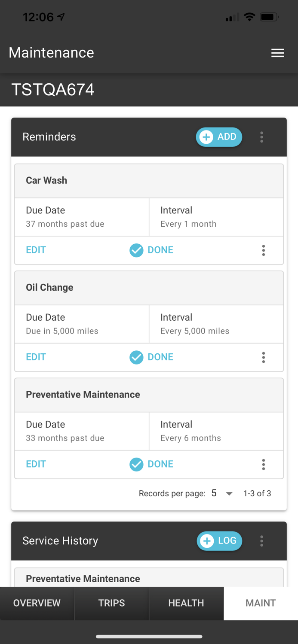The height and width of the screenshot is (644, 298).
Task: Open the Health tab
Action: pos(186,603)
